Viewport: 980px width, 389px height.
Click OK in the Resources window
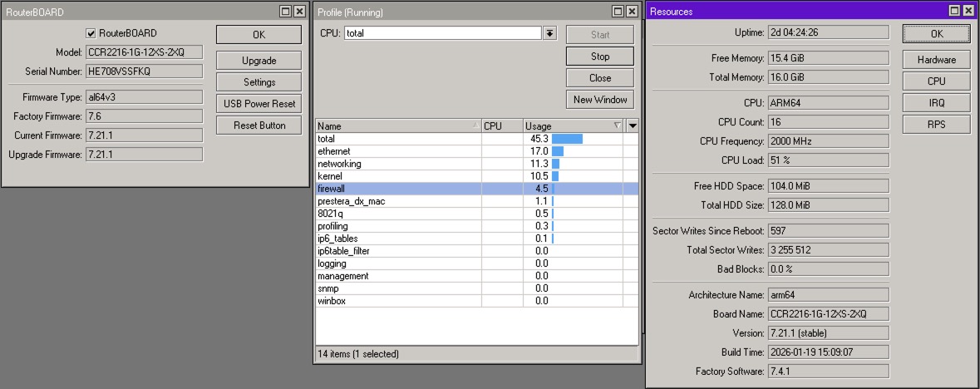click(x=936, y=34)
